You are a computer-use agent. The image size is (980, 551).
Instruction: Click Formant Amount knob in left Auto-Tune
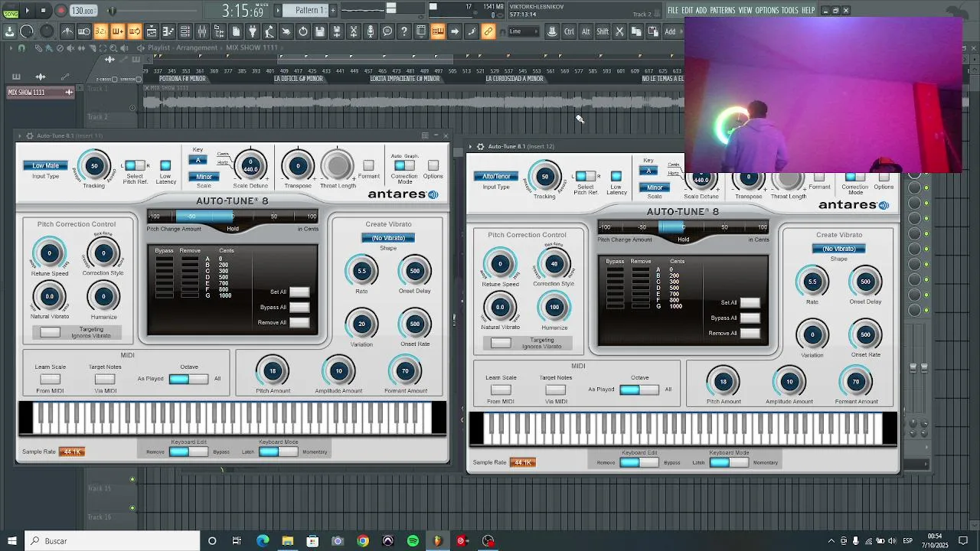click(405, 371)
